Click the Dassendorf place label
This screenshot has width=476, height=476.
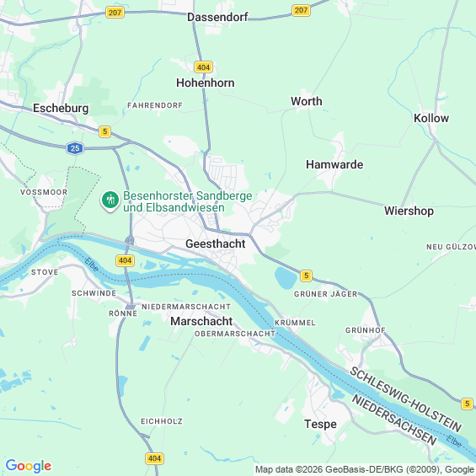tap(217, 17)
